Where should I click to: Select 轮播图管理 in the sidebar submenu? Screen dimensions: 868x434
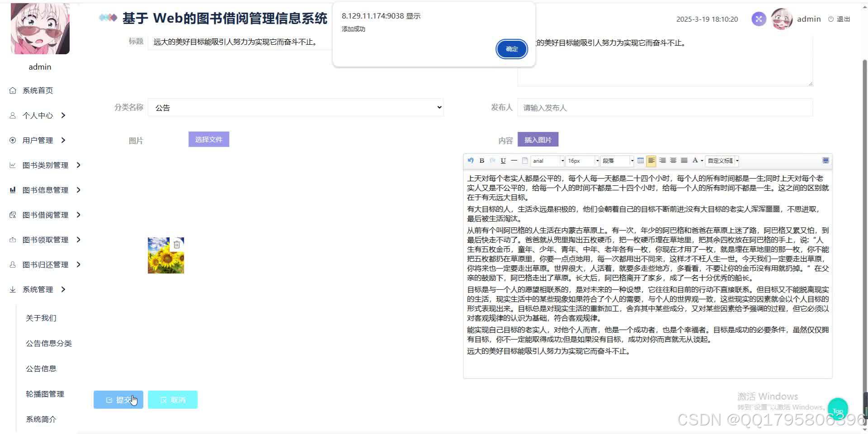[45, 394]
